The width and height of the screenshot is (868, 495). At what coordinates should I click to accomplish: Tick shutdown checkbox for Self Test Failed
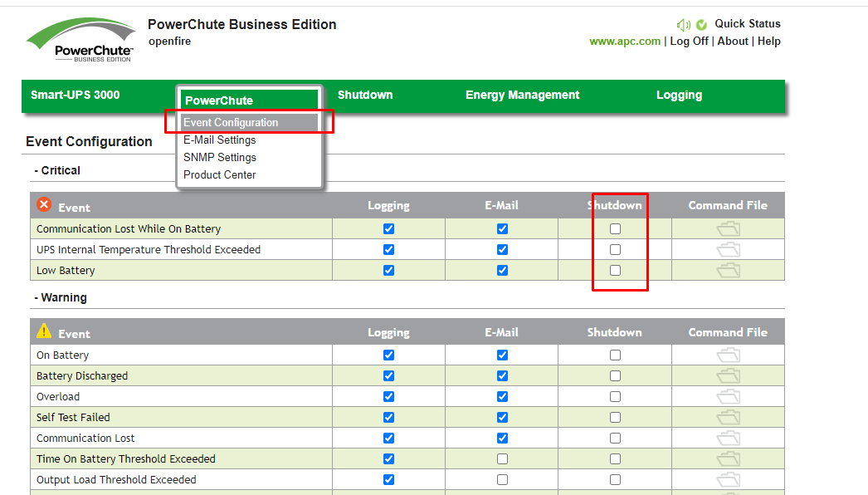click(615, 418)
